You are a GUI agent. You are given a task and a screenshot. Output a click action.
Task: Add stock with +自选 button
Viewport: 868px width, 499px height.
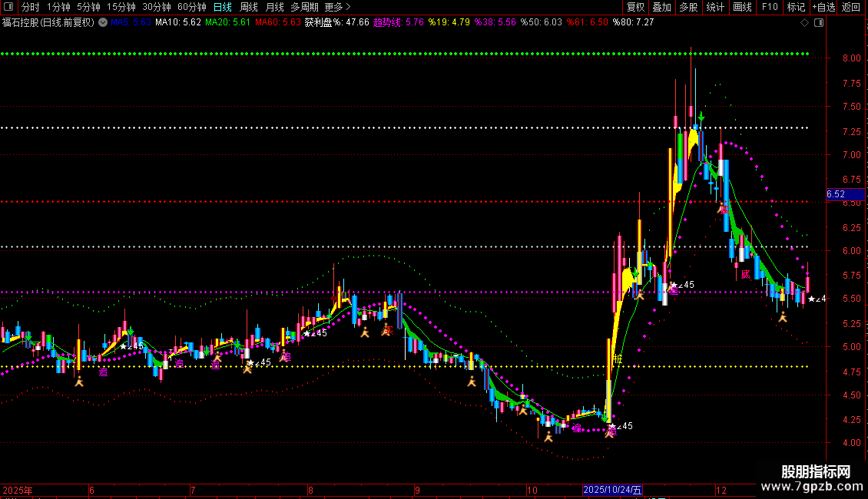click(823, 7)
